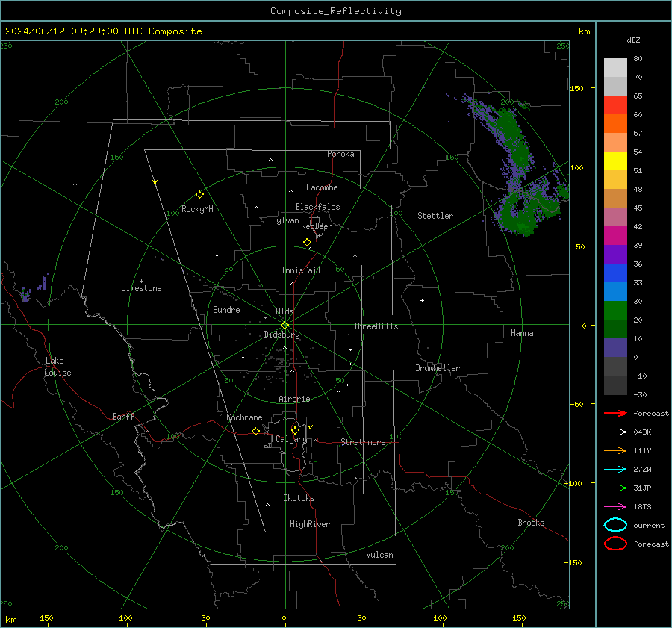Click the Lacombe city label

[322, 187]
